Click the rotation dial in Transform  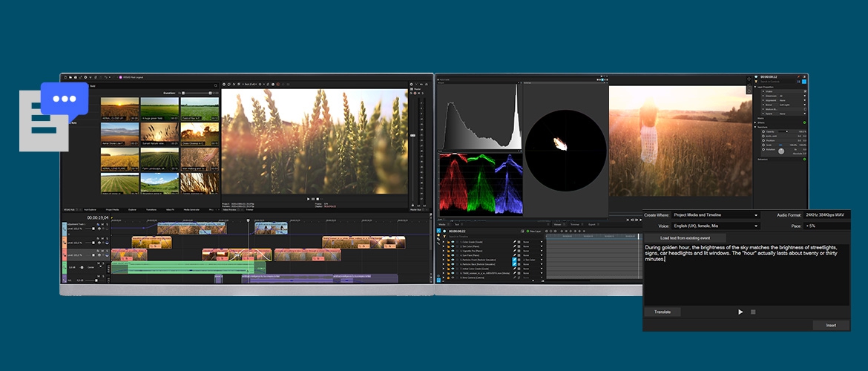(780, 151)
